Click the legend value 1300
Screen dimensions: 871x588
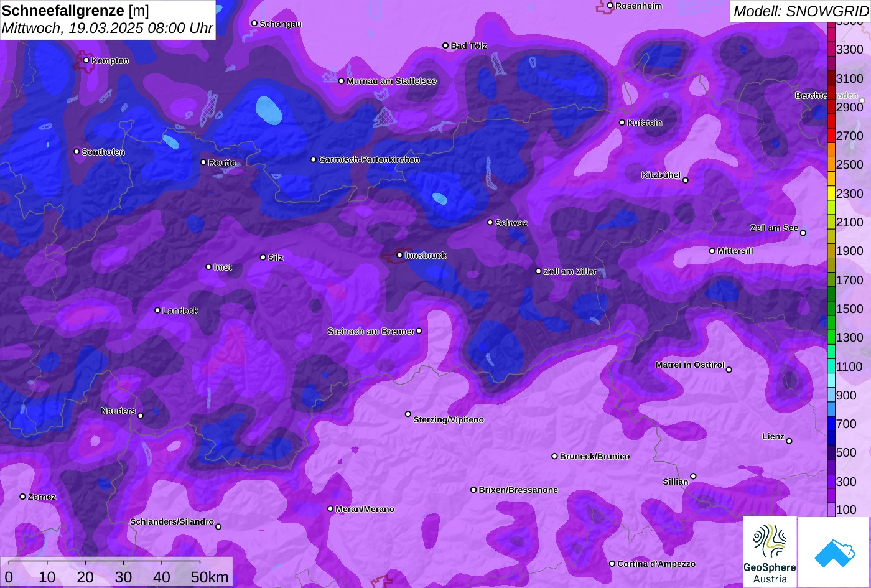pyautogui.click(x=850, y=337)
